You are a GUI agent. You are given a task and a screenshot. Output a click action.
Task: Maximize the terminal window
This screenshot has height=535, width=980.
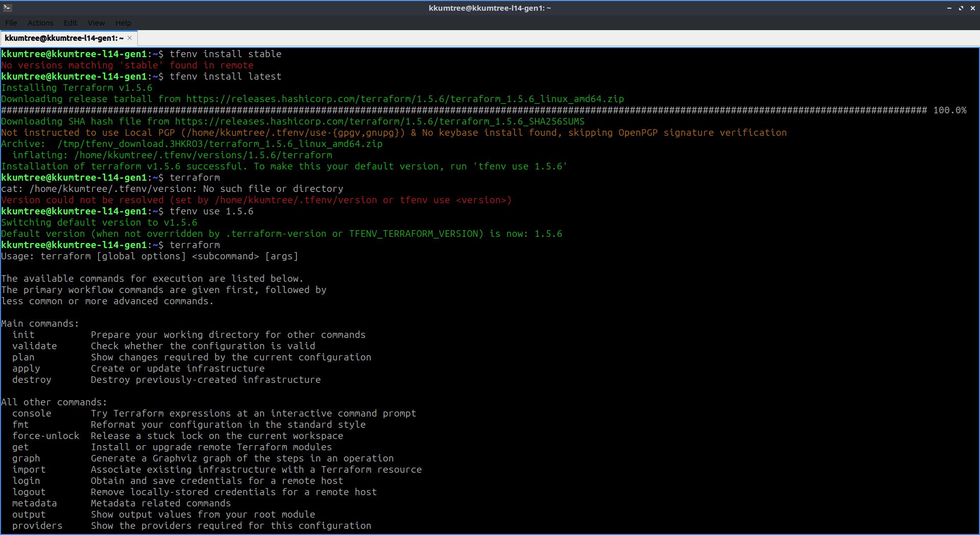click(x=961, y=8)
